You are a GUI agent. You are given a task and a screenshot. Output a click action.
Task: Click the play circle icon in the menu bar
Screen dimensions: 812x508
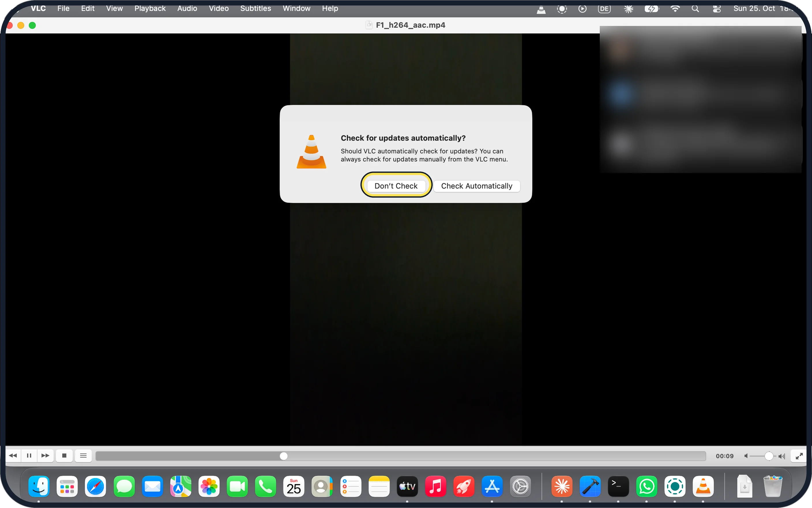click(582, 9)
